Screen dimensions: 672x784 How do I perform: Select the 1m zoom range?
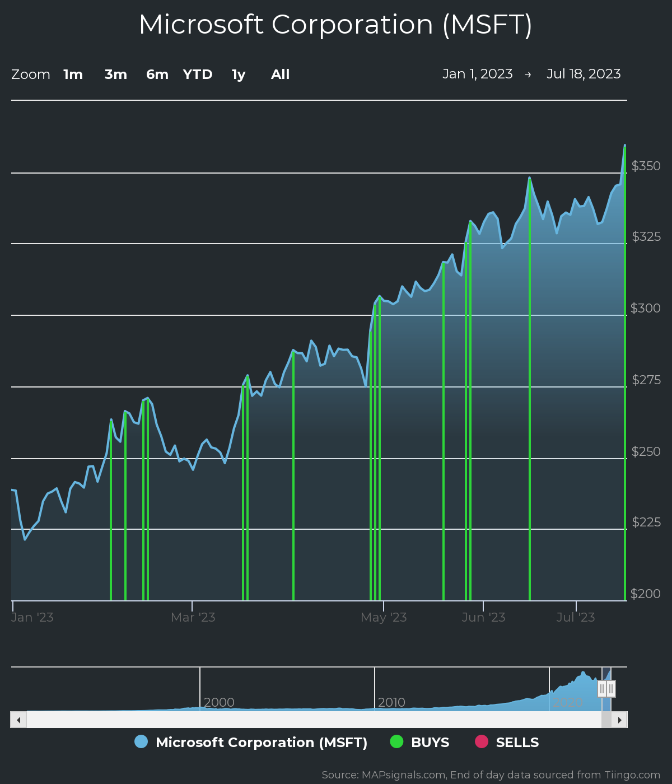(73, 74)
